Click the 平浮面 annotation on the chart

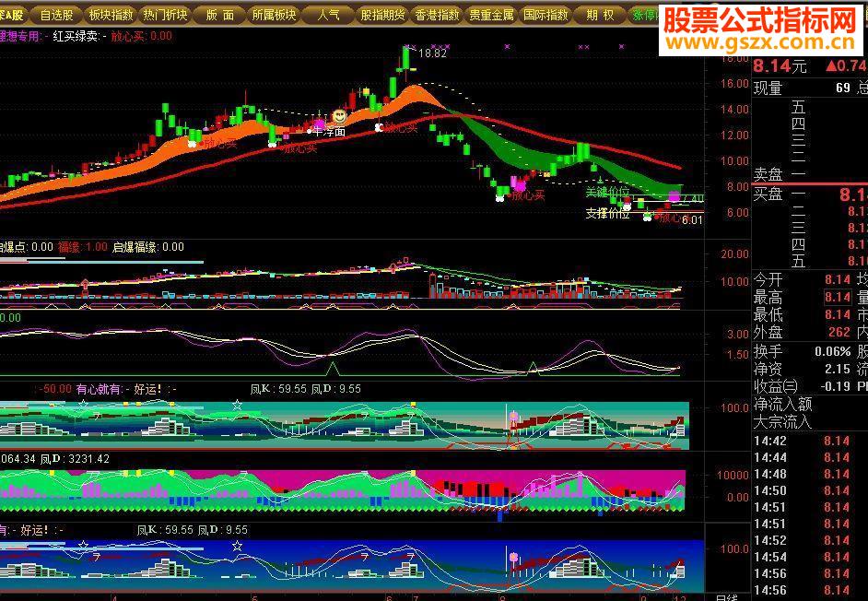click(x=329, y=132)
